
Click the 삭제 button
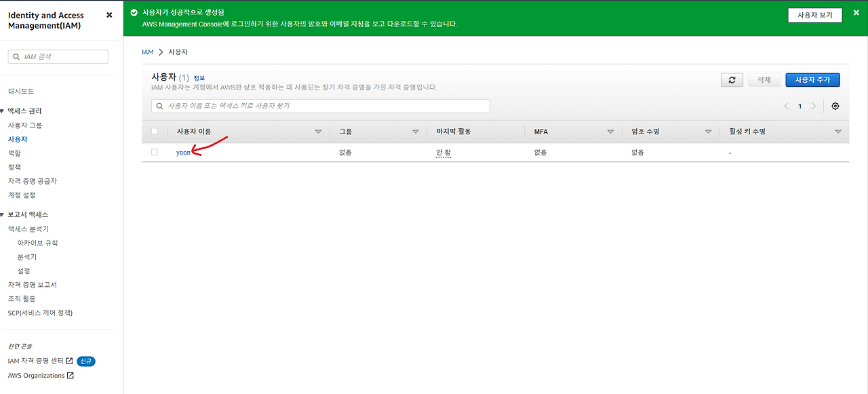(764, 80)
